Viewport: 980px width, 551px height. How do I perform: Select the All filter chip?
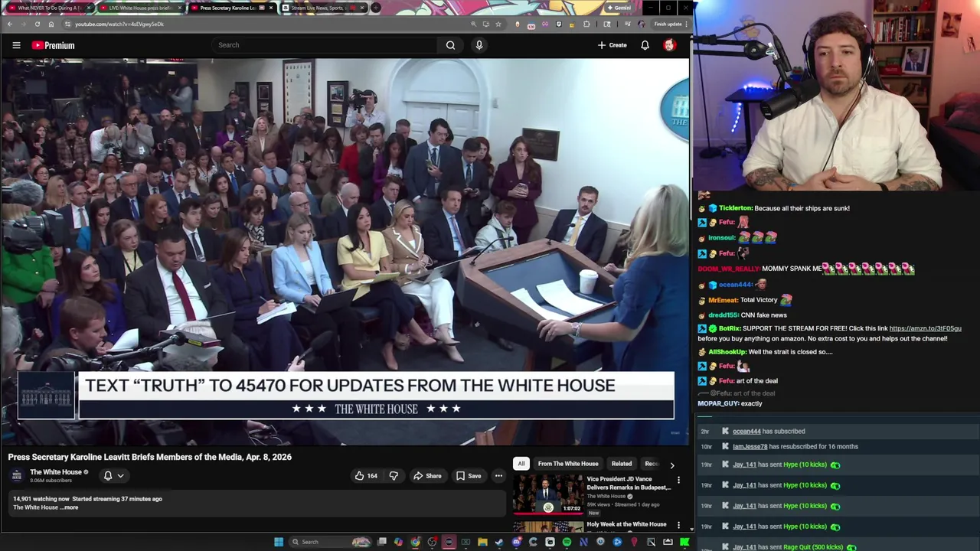click(521, 464)
